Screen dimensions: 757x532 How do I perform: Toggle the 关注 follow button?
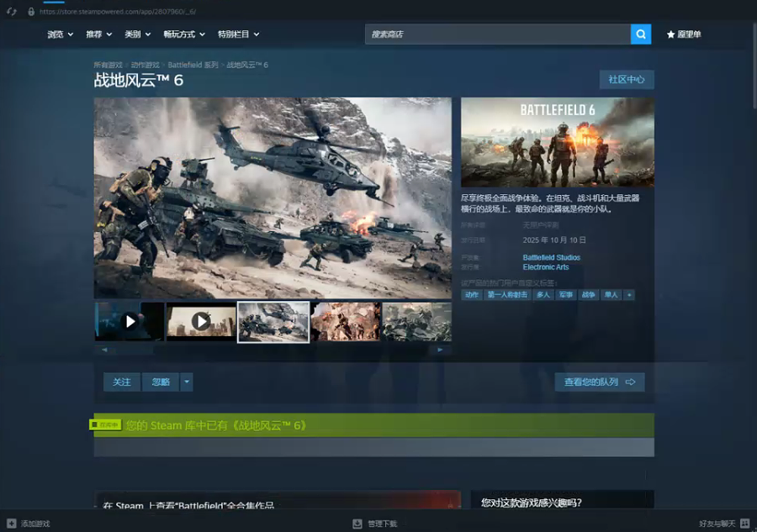point(122,382)
